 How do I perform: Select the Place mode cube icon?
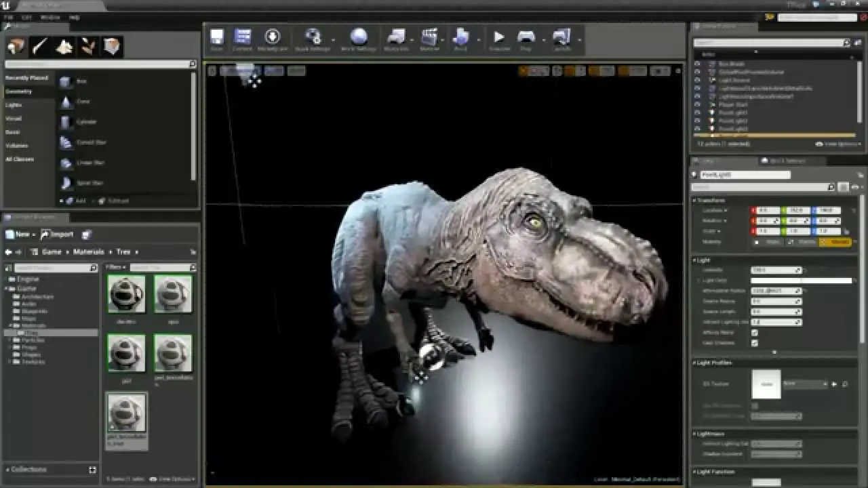pyautogui.click(x=15, y=46)
